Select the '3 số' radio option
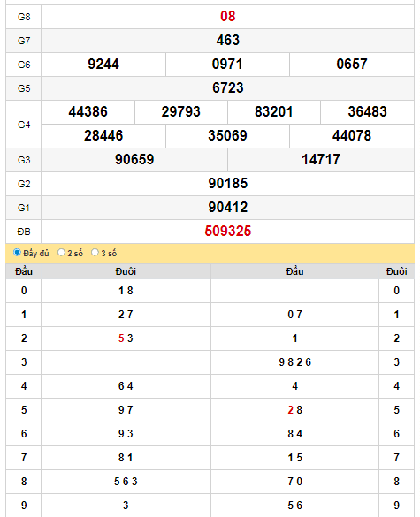The width and height of the screenshot is (420, 517). [x=95, y=253]
